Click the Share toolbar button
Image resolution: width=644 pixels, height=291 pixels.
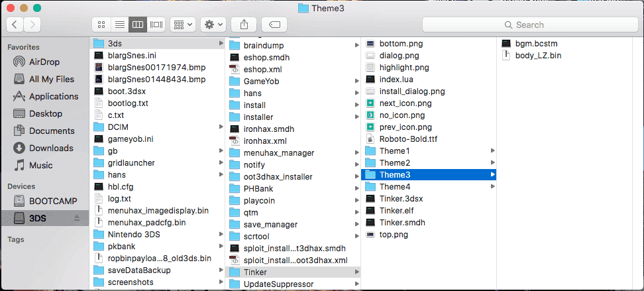[x=244, y=25]
